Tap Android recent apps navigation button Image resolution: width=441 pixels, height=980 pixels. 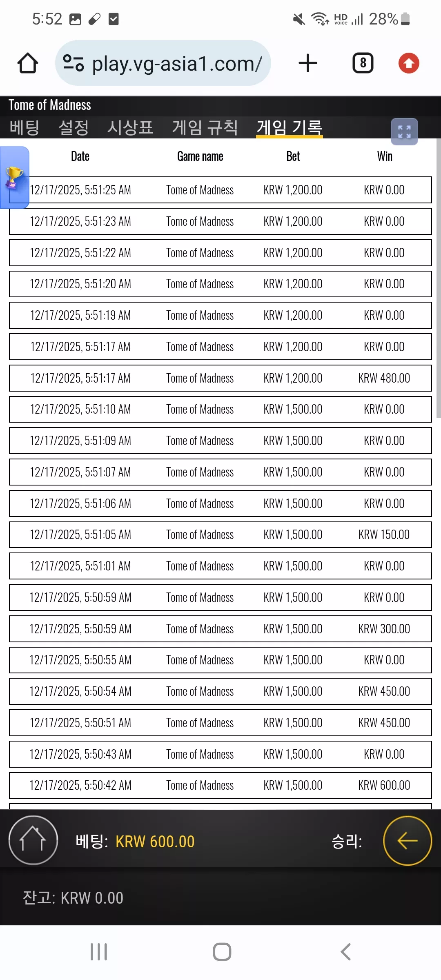pyautogui.click(x=99, y=952)
